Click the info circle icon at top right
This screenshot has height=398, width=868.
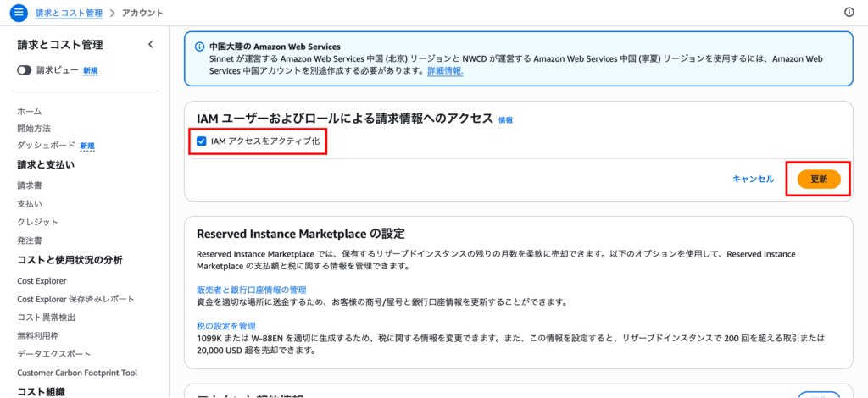849,13
